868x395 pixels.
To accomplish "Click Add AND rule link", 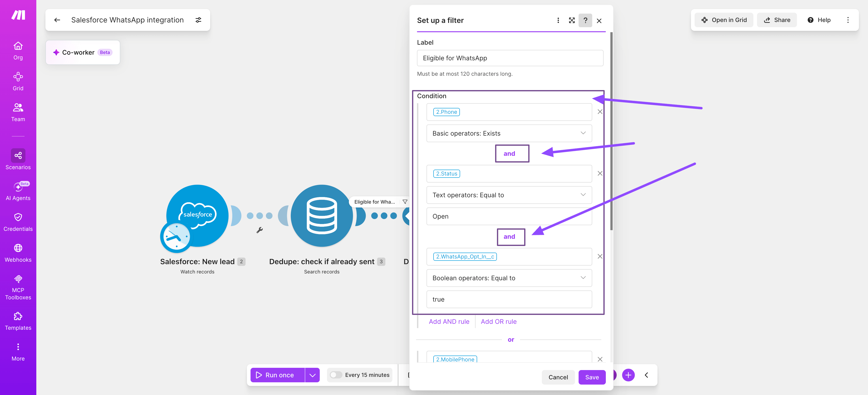I will tap(449, 322).
